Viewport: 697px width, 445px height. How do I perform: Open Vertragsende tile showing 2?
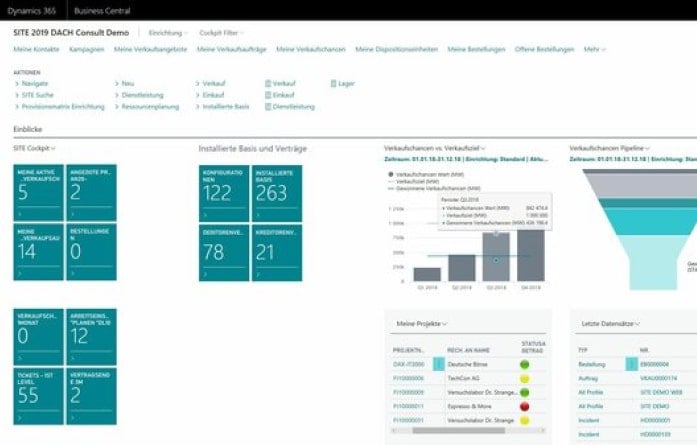tap(91, 396)
